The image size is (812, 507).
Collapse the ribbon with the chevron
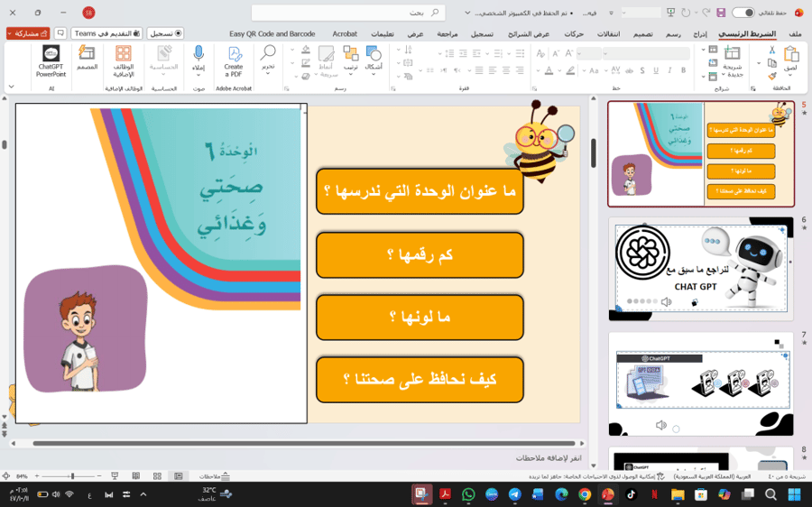12,87
